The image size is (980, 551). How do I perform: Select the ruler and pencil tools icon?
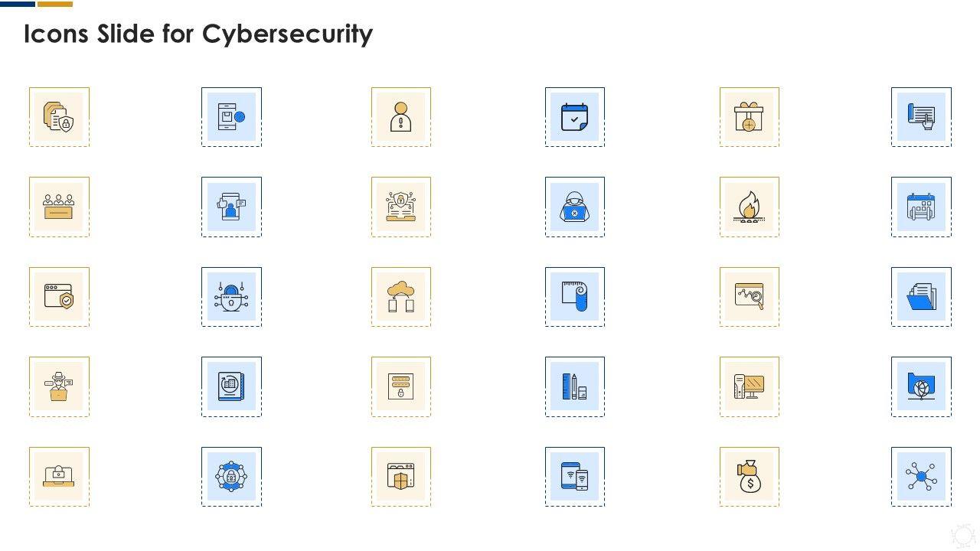coord(575,386)
